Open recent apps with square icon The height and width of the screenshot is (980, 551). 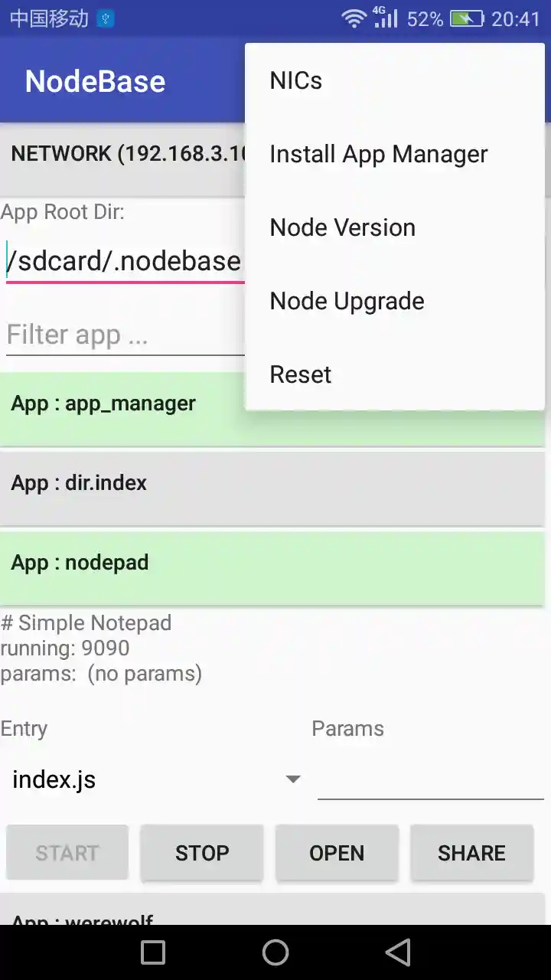(153, 952)
